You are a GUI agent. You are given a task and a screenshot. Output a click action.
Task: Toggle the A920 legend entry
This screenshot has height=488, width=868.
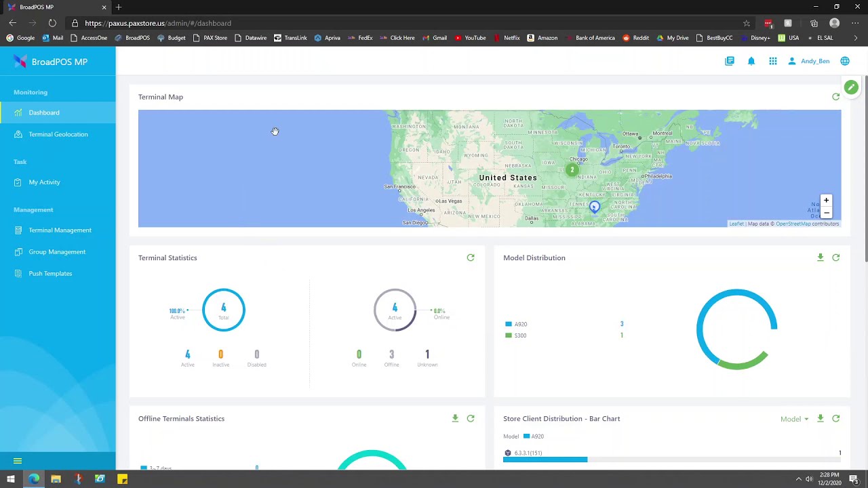[x=516, y=324]
